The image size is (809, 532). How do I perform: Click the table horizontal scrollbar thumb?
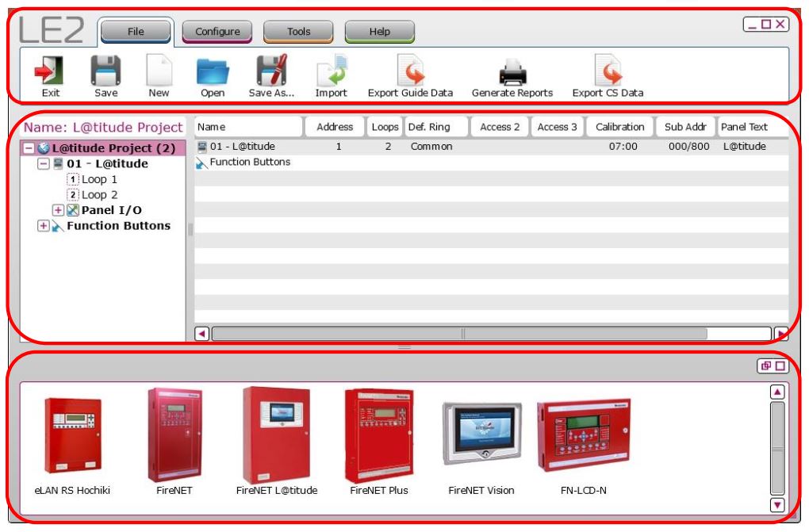460,334
